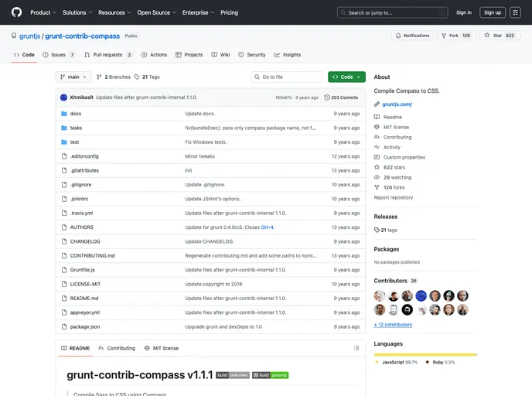
Task: Expand the Solutions menu
Action: point(77,12)
